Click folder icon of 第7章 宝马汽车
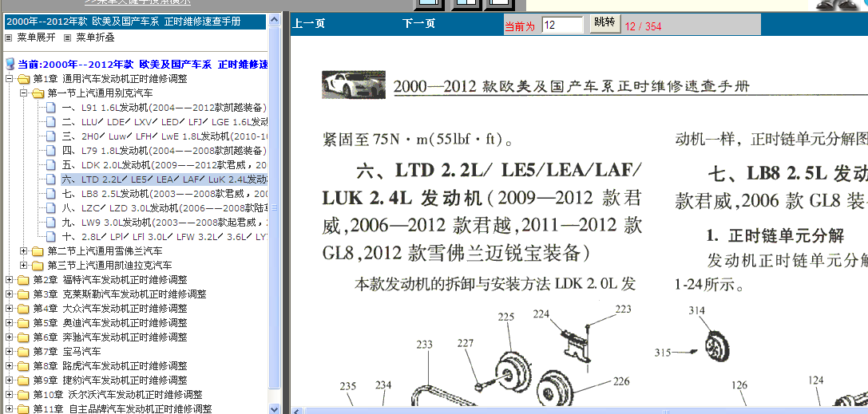Image resolution: width=868 pixels, height=414 pixels. tap(23, 352)
